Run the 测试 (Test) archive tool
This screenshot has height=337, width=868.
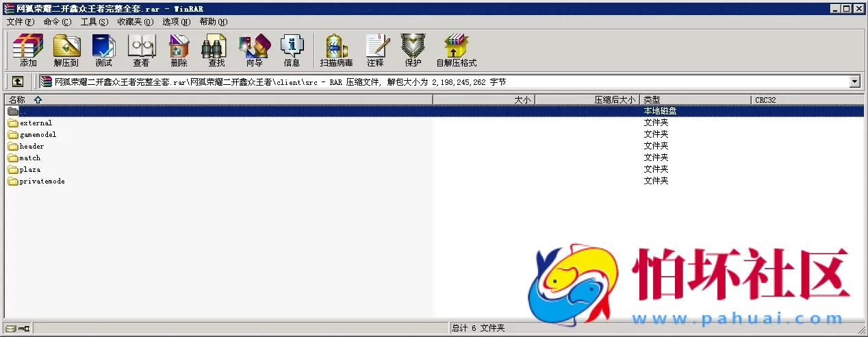point(103,50)
